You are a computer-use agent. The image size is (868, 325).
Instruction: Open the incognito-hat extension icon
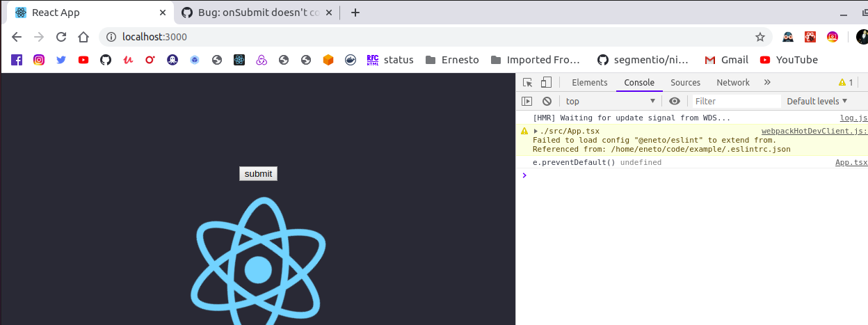[788, 37]
